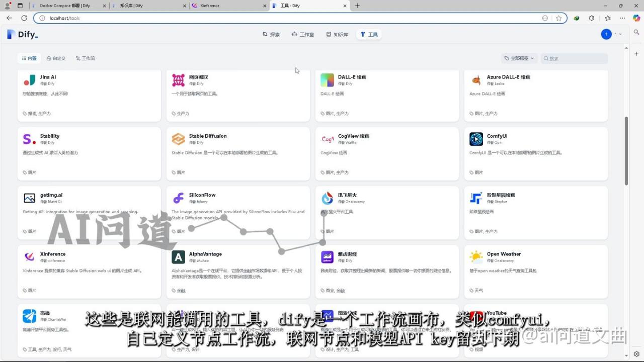Click the Open Weather sun icon
Image resolution: width=644 pixels, height=362 pixels.
pos(476,257)
